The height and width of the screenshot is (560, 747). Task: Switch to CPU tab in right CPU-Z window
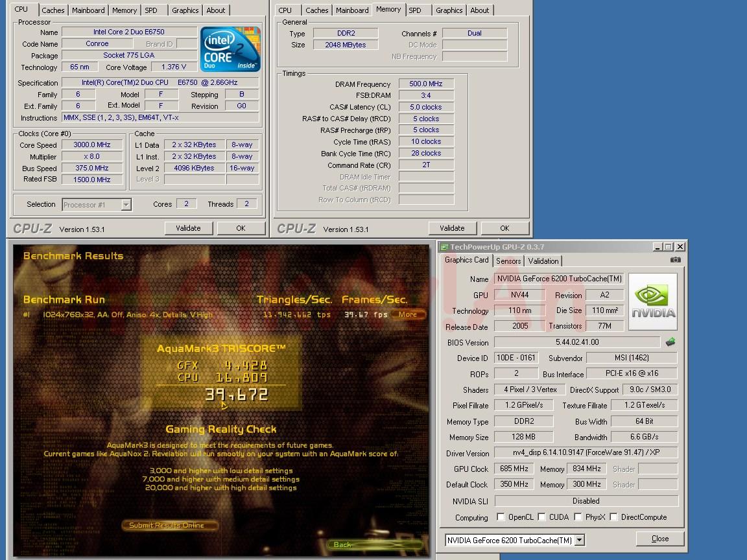pos(285,10)
